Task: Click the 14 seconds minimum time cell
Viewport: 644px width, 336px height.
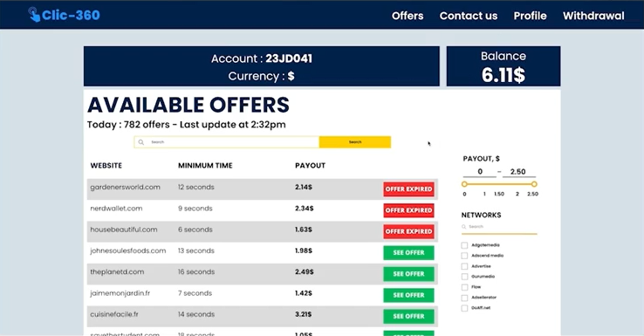Action: [196, 314]
